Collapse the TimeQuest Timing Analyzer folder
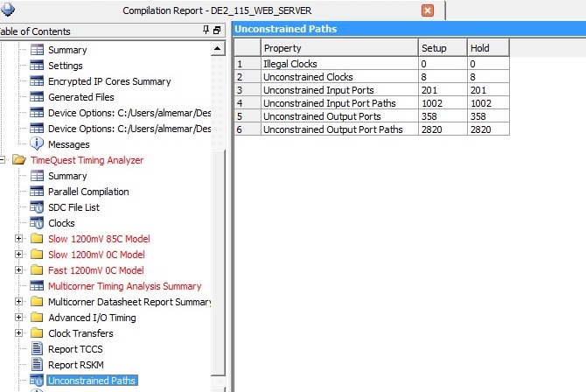The height and width of the screenshot is (392, 586). point(3,160)
